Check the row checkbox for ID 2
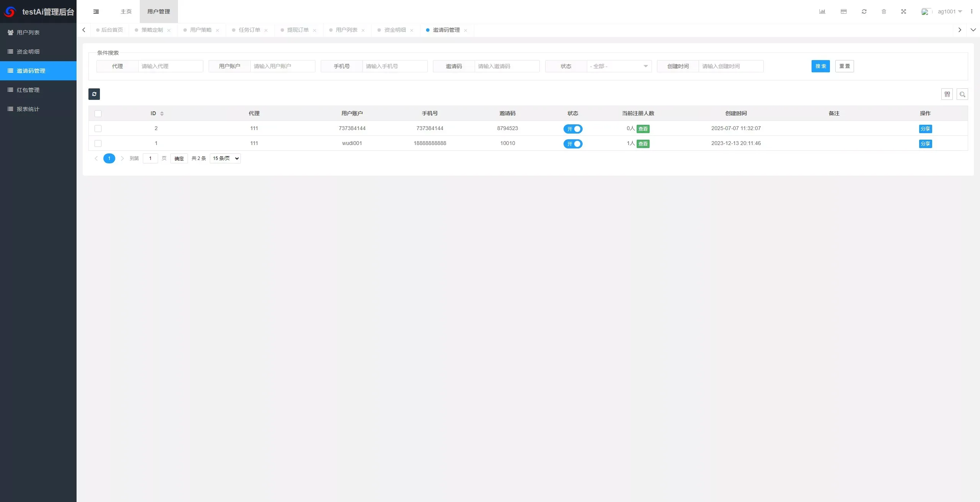Screen dimensions: 980x502 [x=98, y=129]
